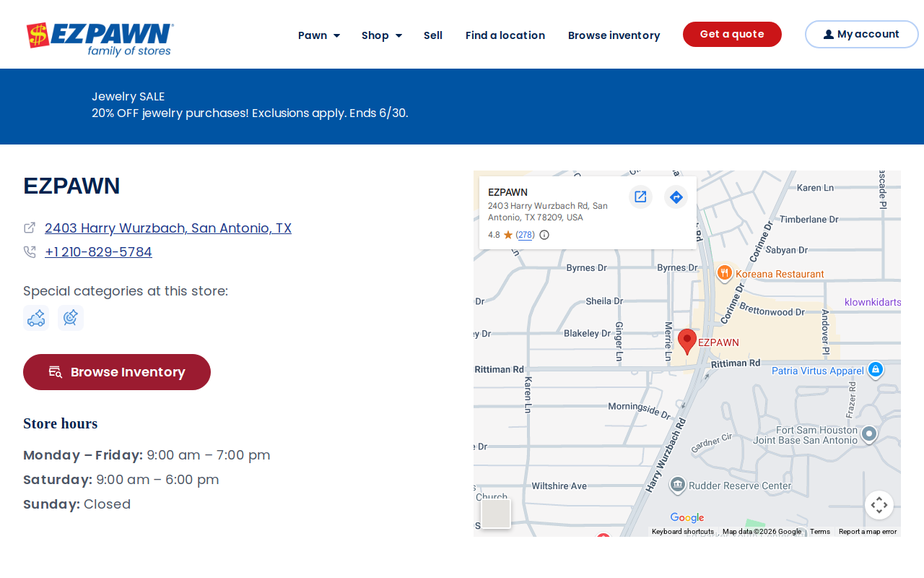The width and height of the screenshot is (924, 578).
Task: Click the EZPAWN family of stores logo
Action: point(100,39)
